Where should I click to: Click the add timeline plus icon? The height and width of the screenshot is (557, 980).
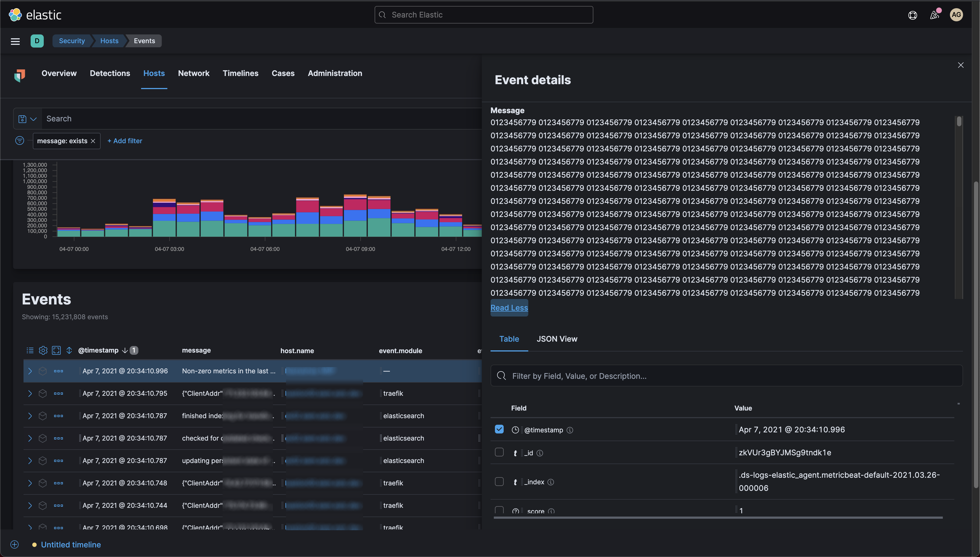14,544
